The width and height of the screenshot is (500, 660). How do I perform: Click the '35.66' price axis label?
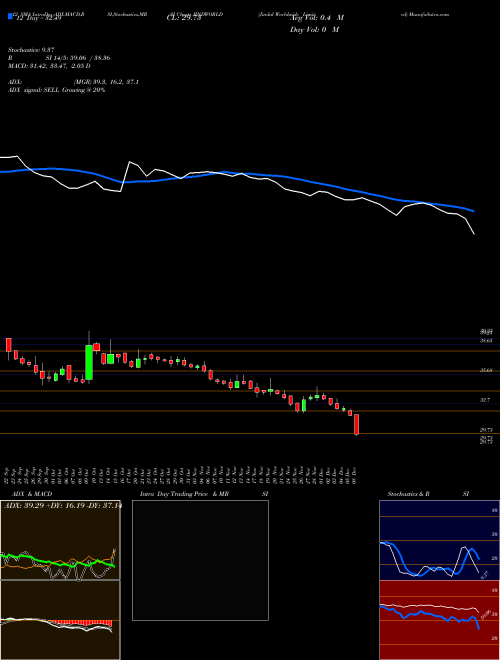(x=487, y=370)
